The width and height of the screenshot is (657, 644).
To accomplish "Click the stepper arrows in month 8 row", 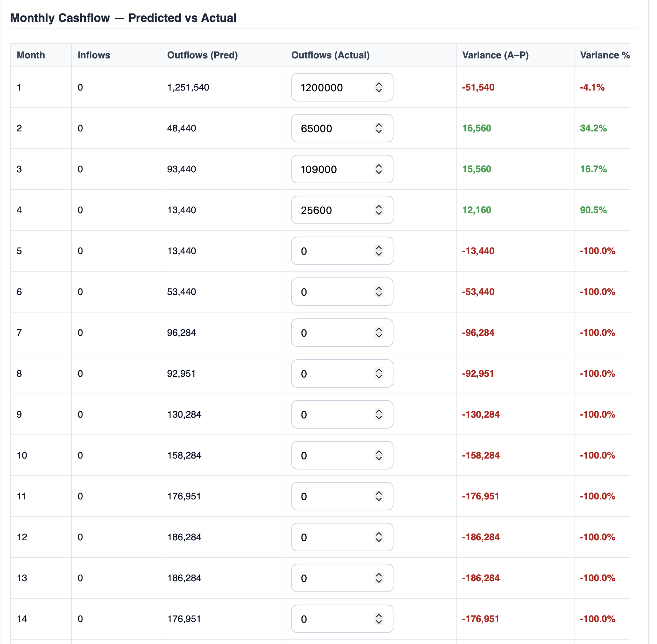I will [379, 373].
